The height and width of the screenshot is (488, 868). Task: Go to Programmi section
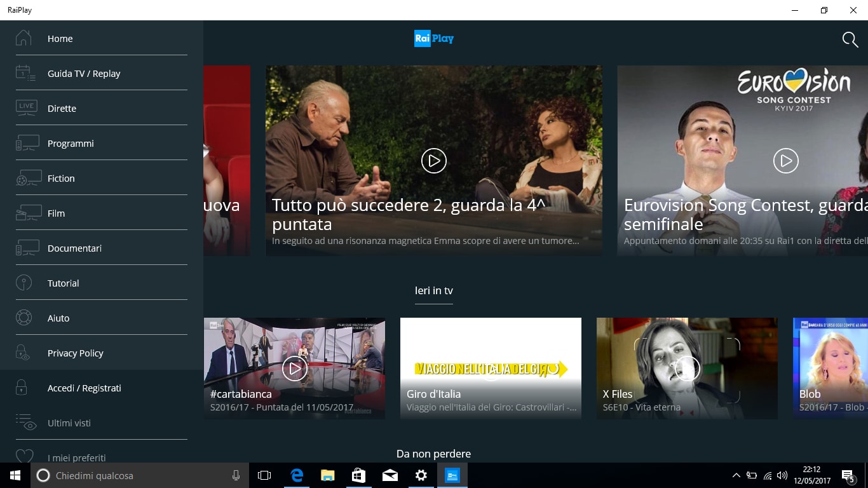102,143
